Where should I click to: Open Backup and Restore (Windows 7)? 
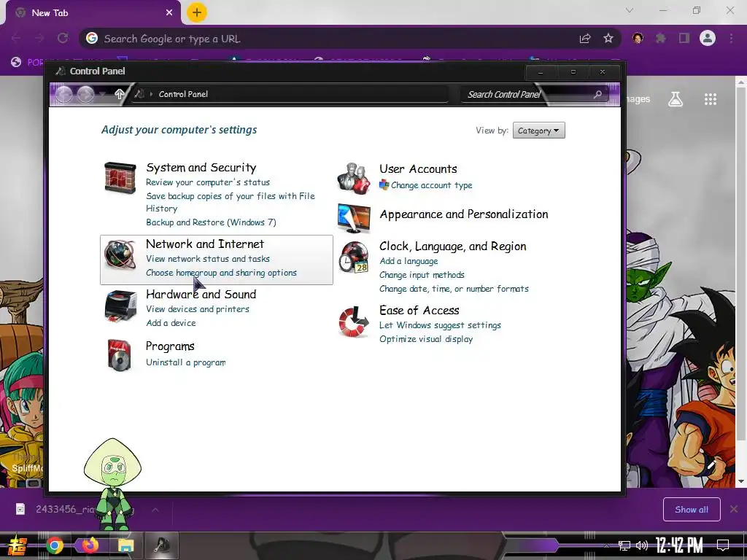point(211,222)
